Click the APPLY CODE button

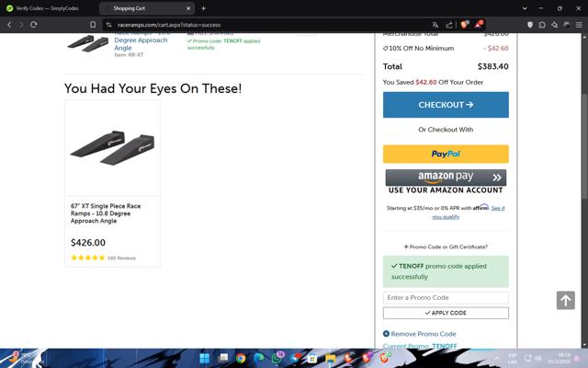446,313
